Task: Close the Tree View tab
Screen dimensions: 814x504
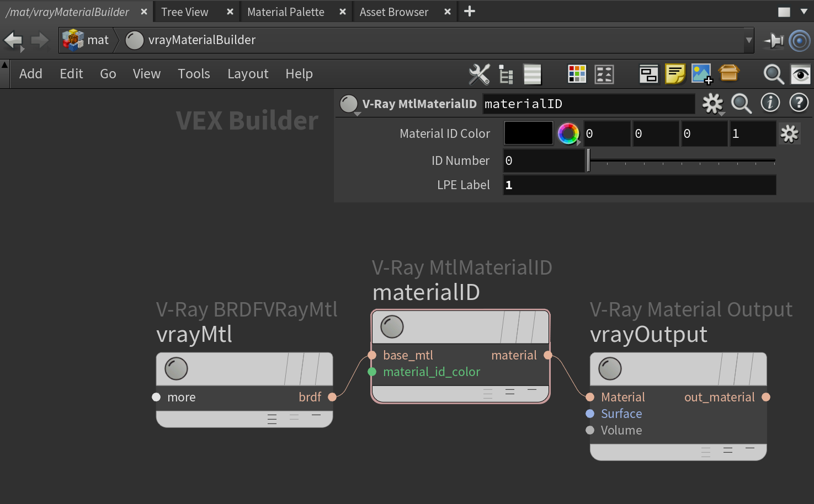Action: pos(230,12)
